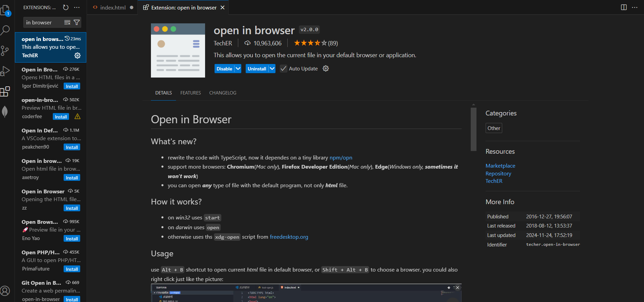Install axetroy's Open in browser extension
The height and width of the screenshot is (302, 644).
point(72,178)
